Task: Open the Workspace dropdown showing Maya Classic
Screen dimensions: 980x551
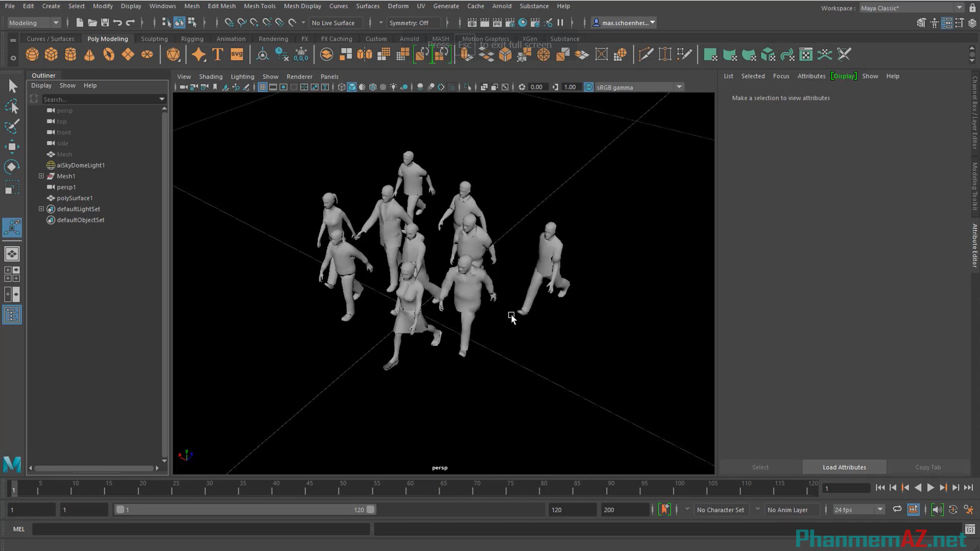Action: (959, 8)
